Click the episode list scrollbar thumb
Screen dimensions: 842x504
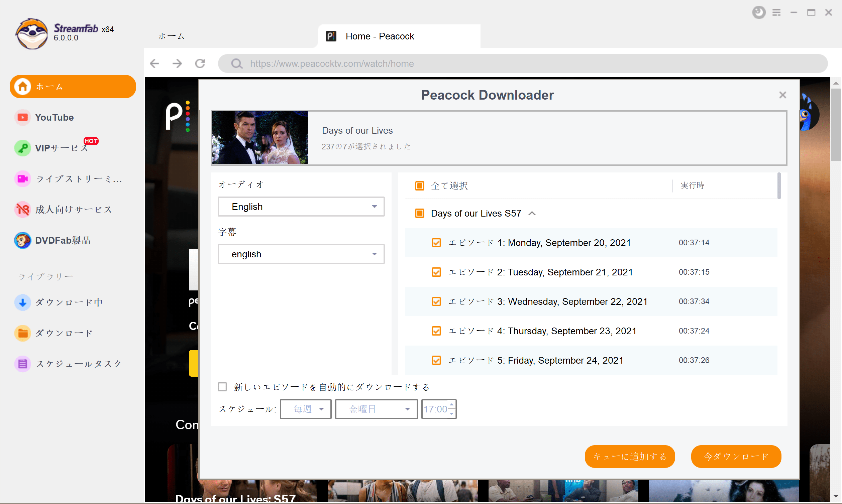tap(779, 186)
